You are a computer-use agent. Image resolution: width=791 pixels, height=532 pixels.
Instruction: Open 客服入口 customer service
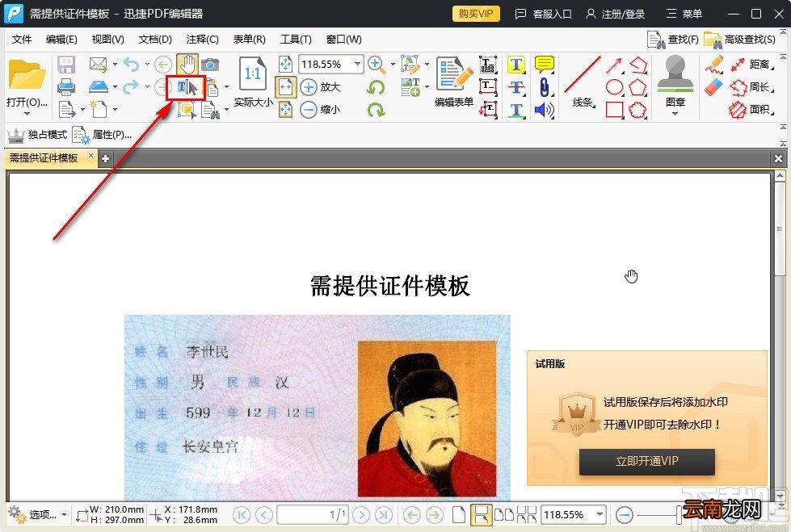543,14
